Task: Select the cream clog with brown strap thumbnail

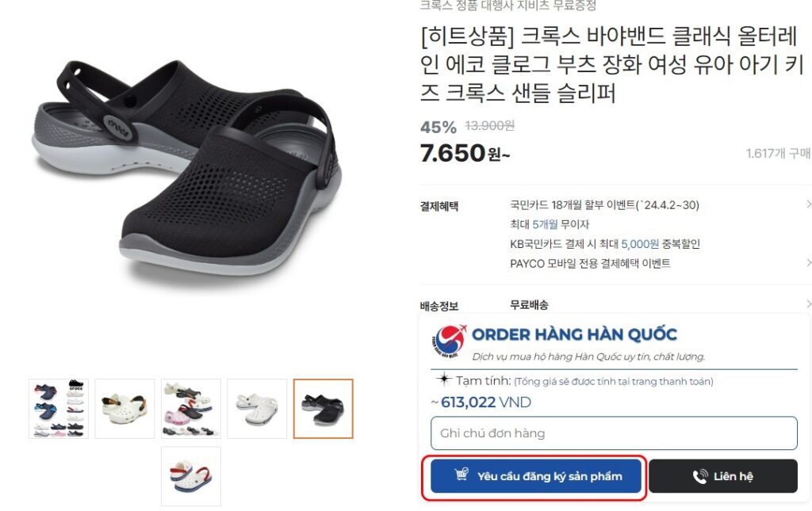Action: click(x=124, y=409)
